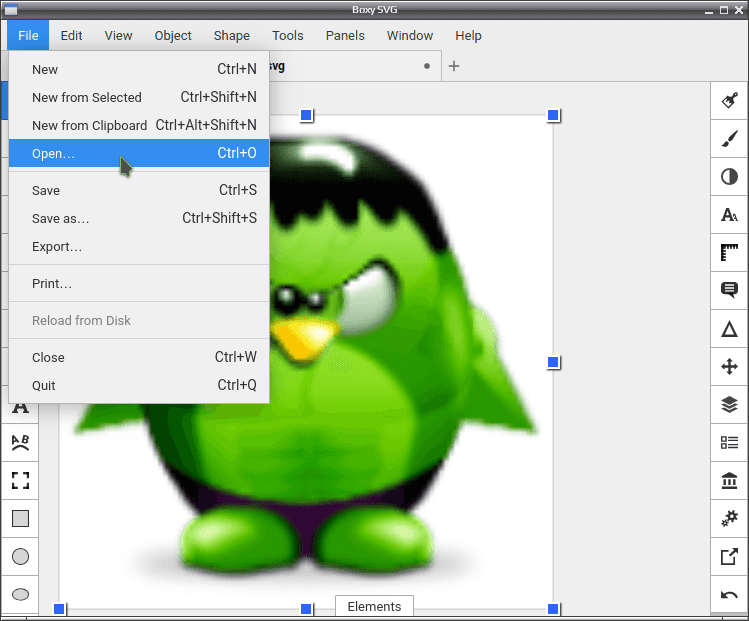Choose Print… menu entry
This screenshot has height=621, width=749.
tap(139, 283)
